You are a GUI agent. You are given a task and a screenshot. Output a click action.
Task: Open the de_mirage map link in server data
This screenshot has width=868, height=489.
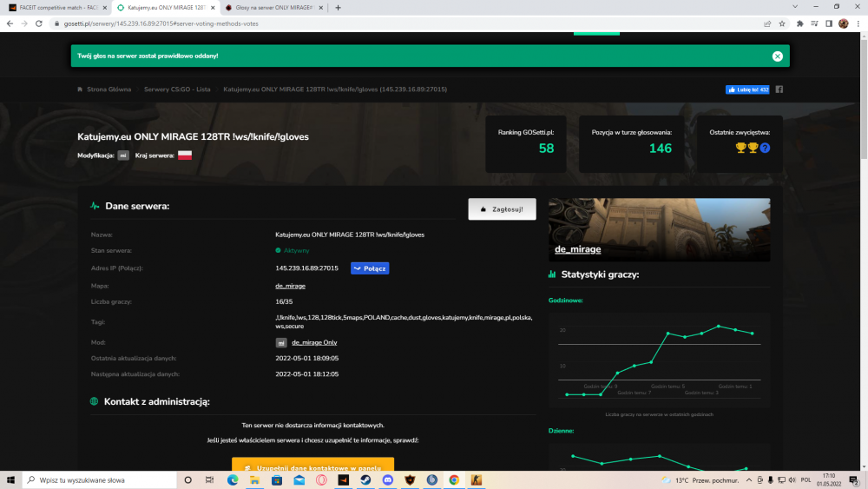point(290,286)
